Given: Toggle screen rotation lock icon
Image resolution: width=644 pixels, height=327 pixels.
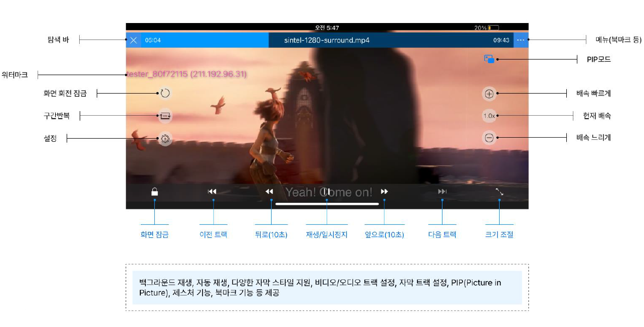Looking at the screenshot, I should tap(165, 93).
